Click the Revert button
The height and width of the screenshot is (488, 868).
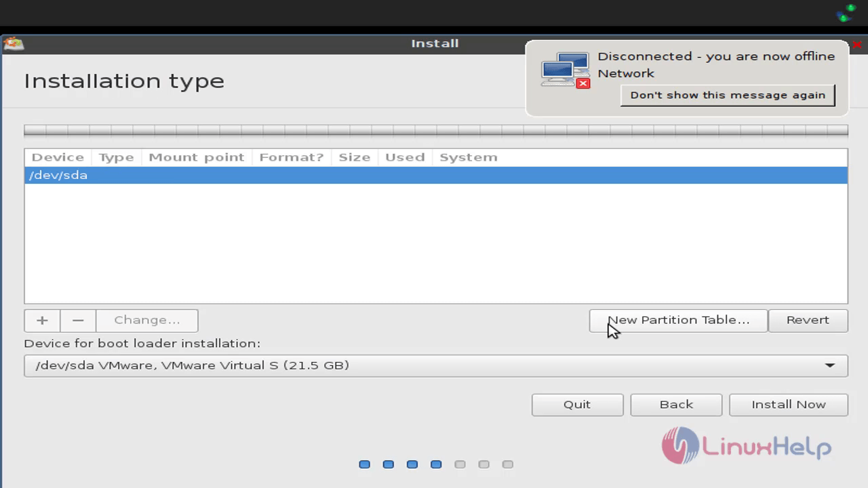point(808,320)
